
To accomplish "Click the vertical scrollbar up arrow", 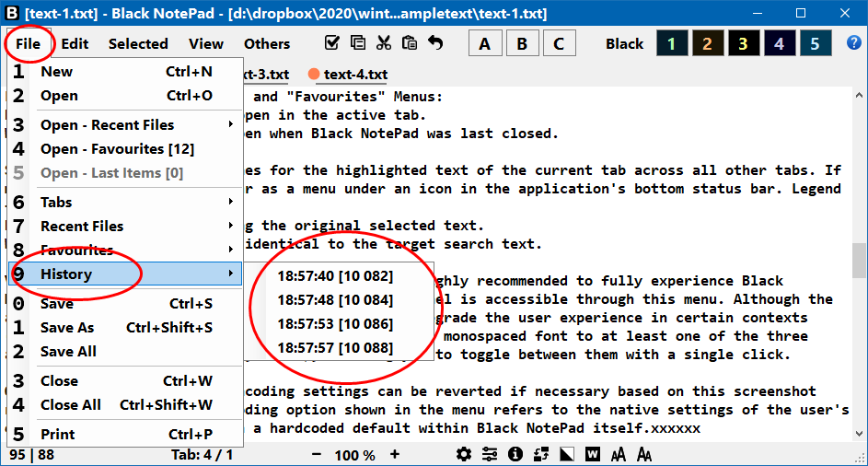I will tap(859, 95).
